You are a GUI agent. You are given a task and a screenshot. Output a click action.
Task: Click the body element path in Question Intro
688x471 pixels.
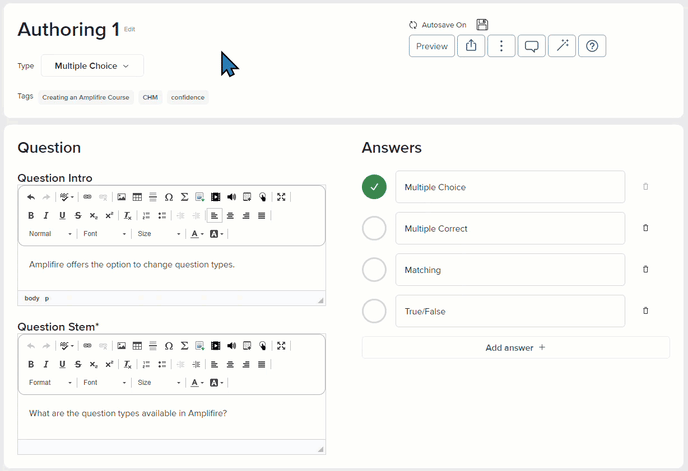[32, 298]
